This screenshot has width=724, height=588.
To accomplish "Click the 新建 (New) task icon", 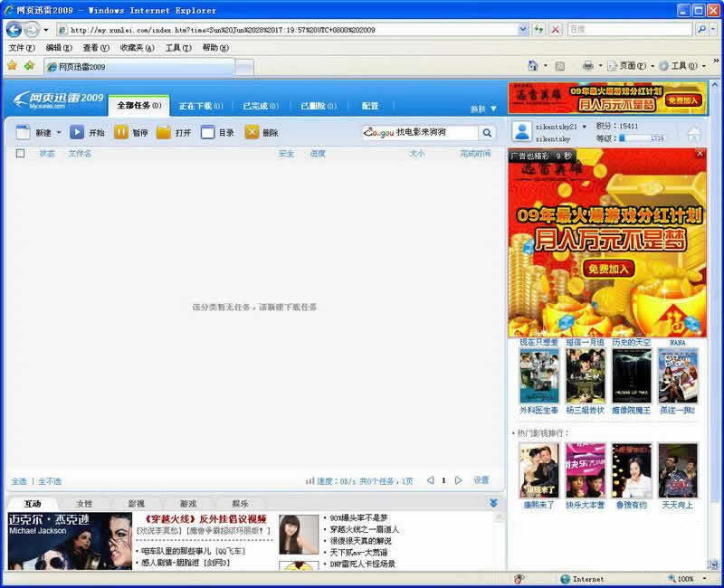I will (x=24, y=132).
